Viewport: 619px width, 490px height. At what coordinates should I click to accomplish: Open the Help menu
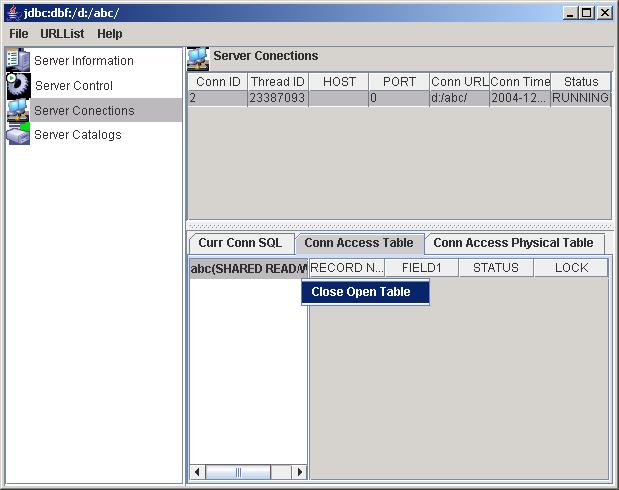click(110, 34)
